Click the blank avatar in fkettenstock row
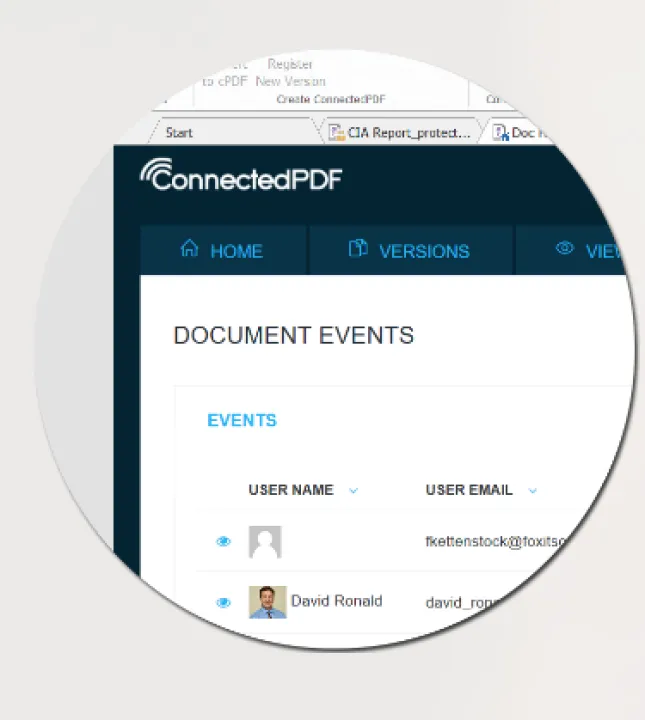The height and width of the screenshot is (720, 645). coord(265,542)
